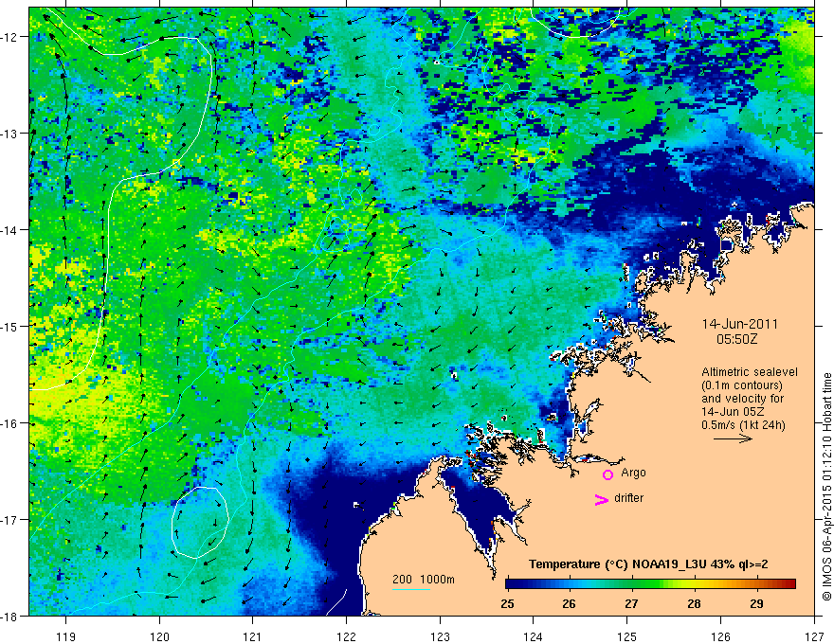Click the magenta drifter arrowhead legend symbol

(x=601, y=499)
